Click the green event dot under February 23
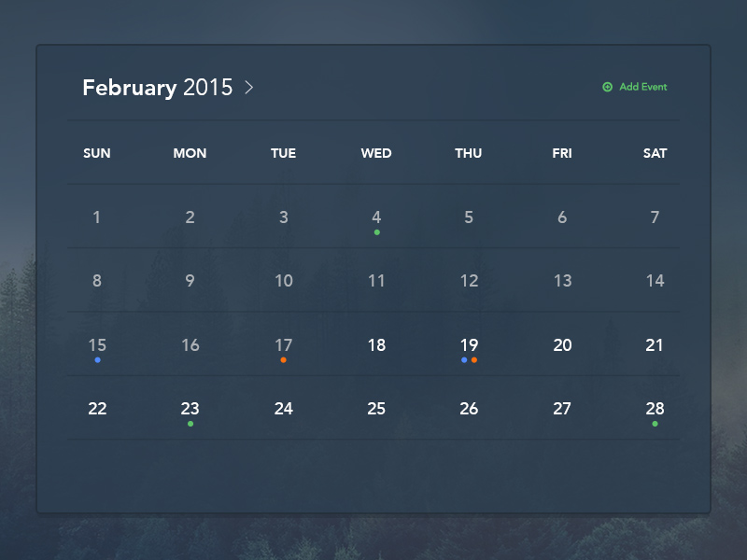This screenshot has height=560, width=747. (190, 423)
